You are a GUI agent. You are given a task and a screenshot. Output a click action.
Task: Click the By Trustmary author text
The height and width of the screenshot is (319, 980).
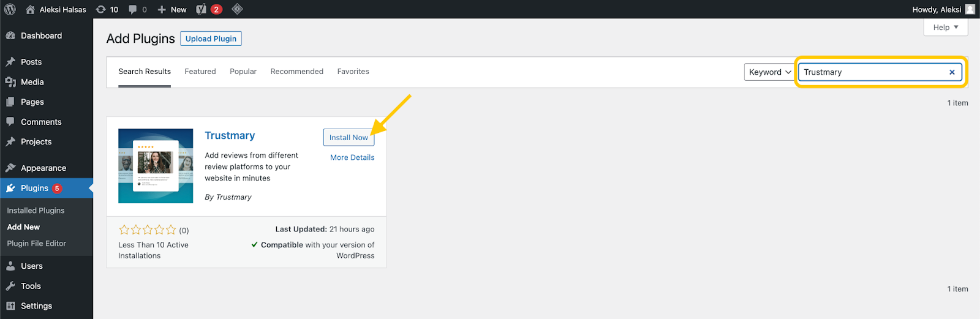228,197
